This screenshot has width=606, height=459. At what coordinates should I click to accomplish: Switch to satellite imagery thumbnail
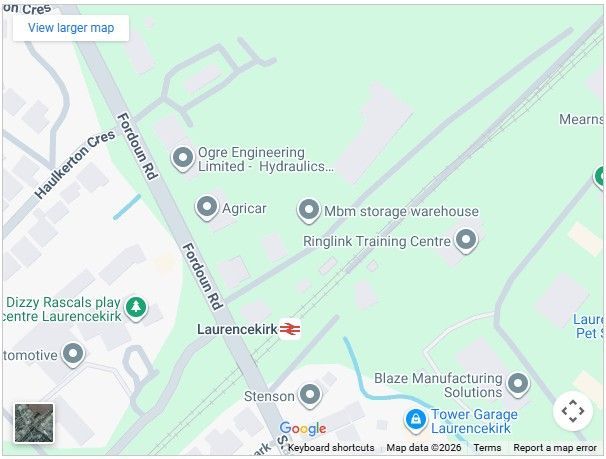(x=34, y=423)
